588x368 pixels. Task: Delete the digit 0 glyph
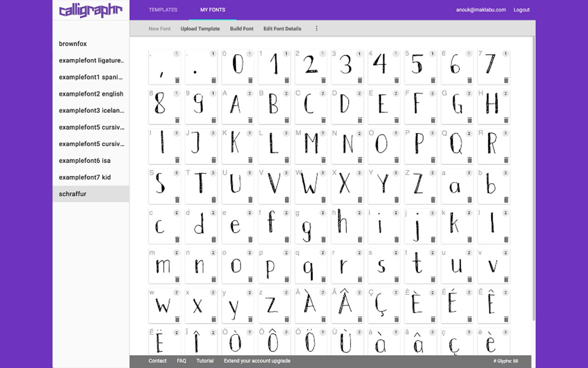pos(250,80)
